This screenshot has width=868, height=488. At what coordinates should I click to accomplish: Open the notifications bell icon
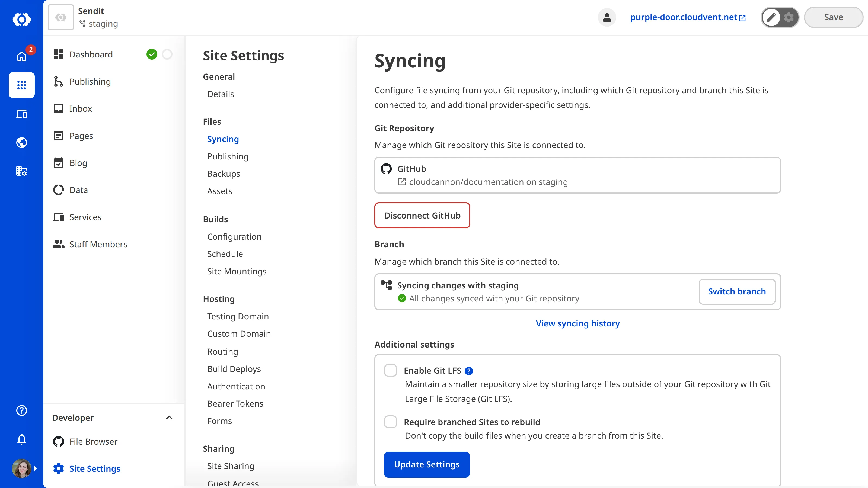click(x=22, y=439)
